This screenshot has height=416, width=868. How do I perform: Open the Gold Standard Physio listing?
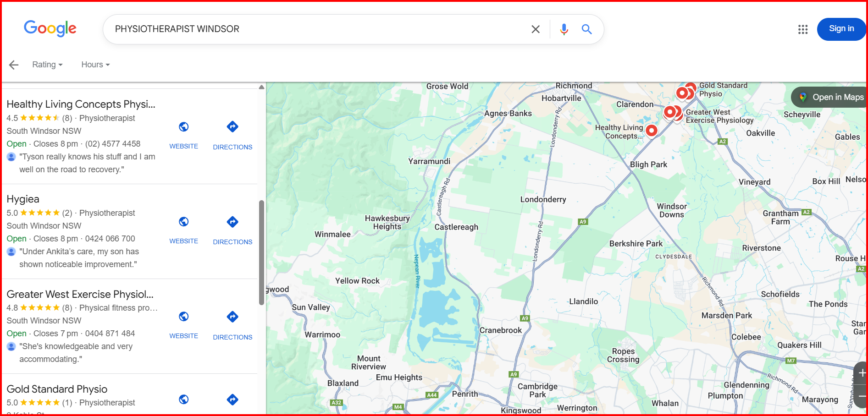coord(57,389)
